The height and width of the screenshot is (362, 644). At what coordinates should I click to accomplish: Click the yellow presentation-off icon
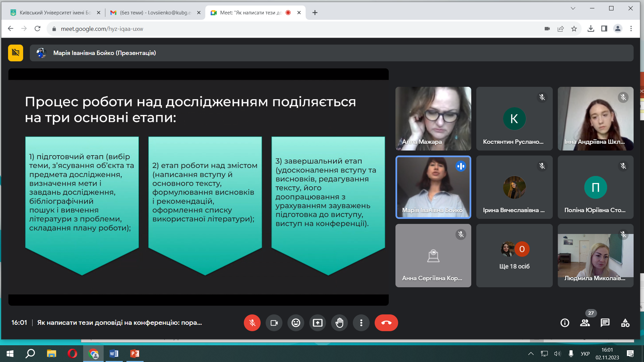[15, 53]
